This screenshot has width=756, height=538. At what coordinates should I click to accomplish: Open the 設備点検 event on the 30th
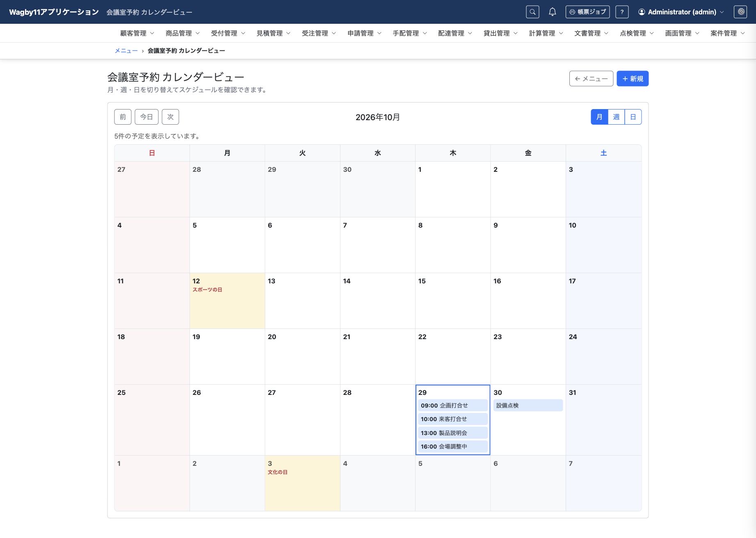(x=528, y=406)
